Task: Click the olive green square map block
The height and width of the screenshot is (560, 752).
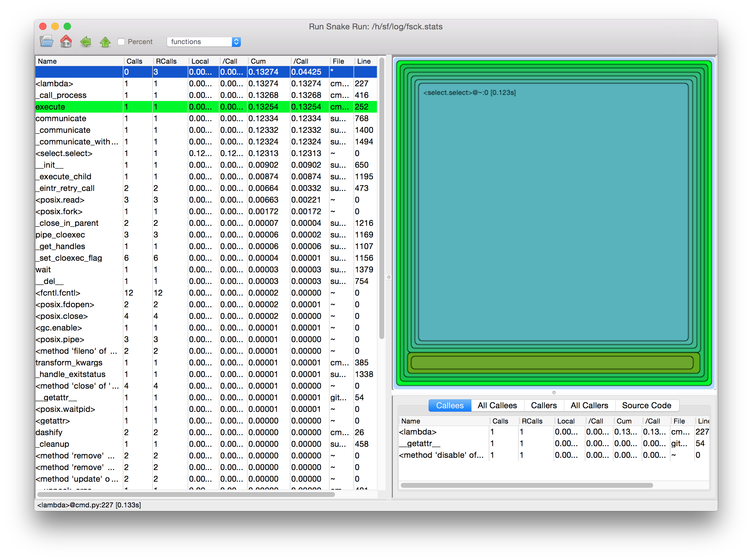Action: click(552, 363)
